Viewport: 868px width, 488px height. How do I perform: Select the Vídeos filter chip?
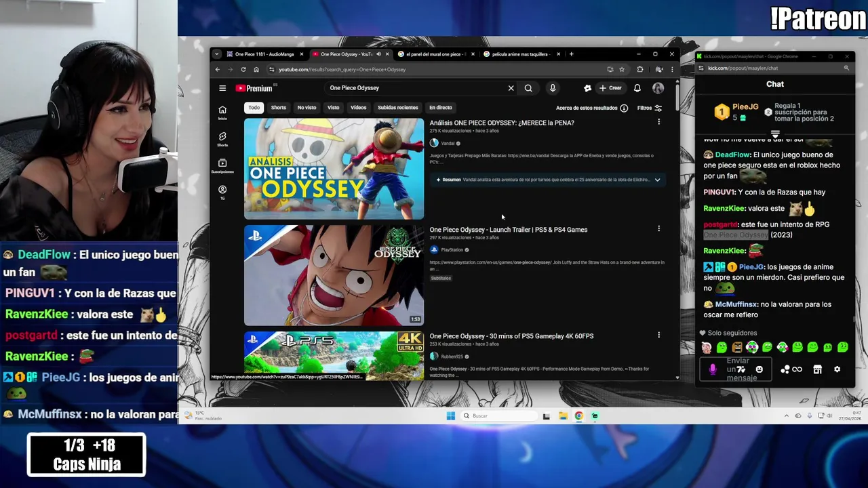(x=358, y=108)
